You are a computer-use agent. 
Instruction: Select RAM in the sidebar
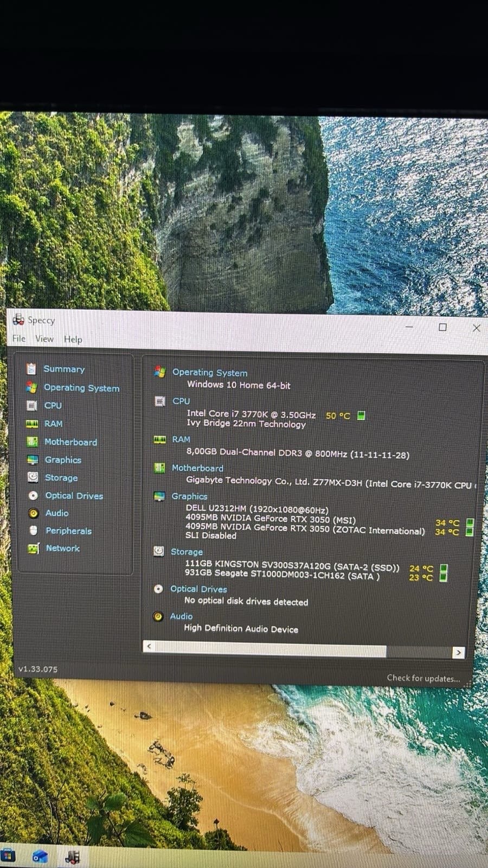(x=53, y=424)
